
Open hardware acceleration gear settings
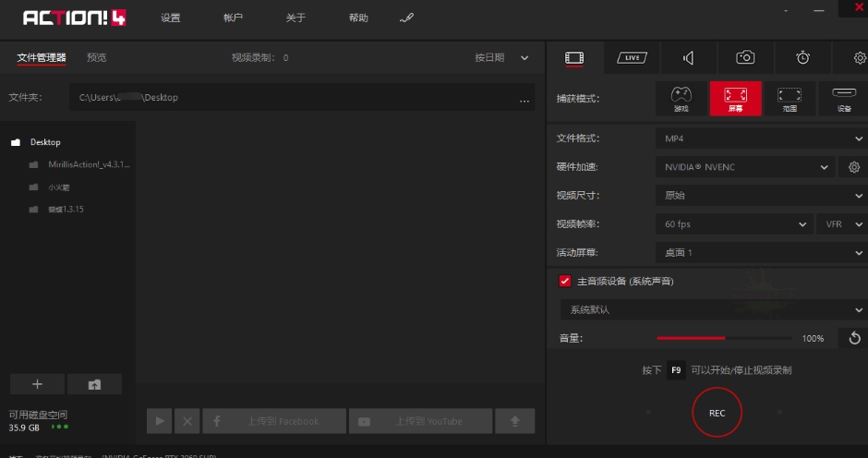(x=854, y=167)
